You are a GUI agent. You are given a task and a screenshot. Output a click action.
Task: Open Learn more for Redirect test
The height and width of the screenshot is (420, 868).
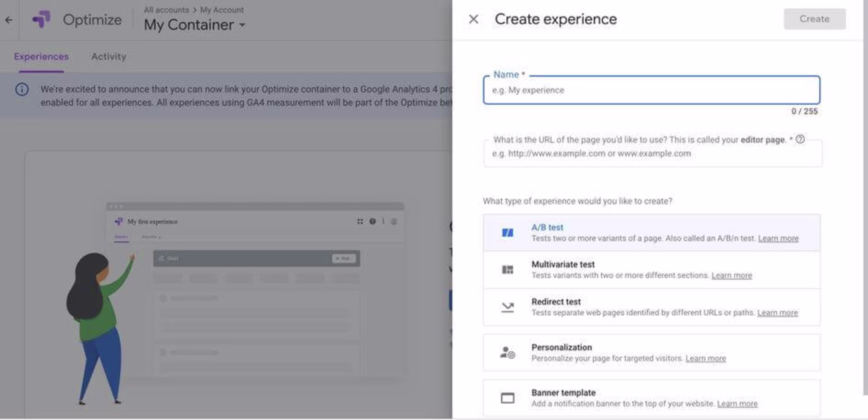[778, 313]
